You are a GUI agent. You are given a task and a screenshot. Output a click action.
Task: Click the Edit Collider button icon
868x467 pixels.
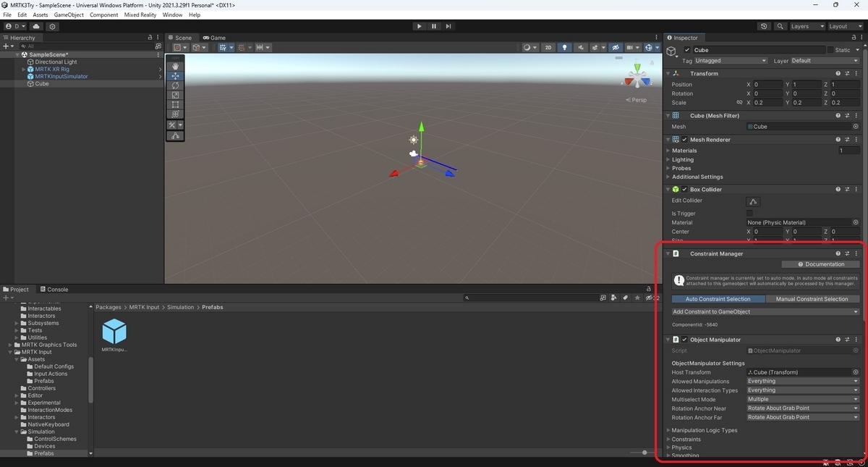coord(754,201)
